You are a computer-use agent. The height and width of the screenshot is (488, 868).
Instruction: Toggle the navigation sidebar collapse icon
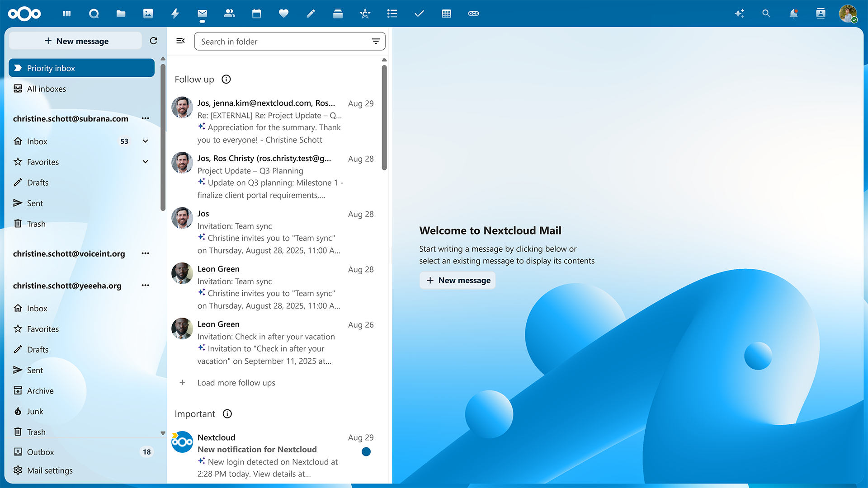tap(180, 41)
